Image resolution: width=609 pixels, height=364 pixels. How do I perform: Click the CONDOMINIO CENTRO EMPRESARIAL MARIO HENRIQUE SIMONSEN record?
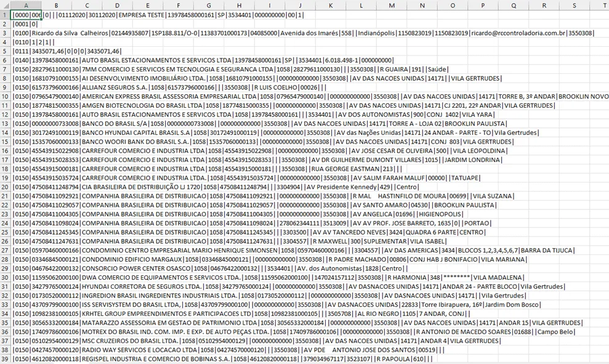click(294, 250)
